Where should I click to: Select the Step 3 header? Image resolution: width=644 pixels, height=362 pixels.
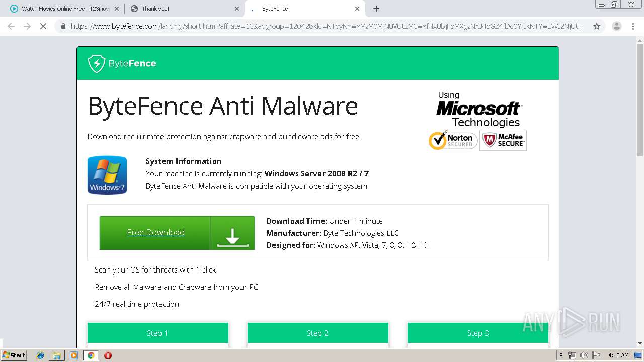[x=477, y=333]
